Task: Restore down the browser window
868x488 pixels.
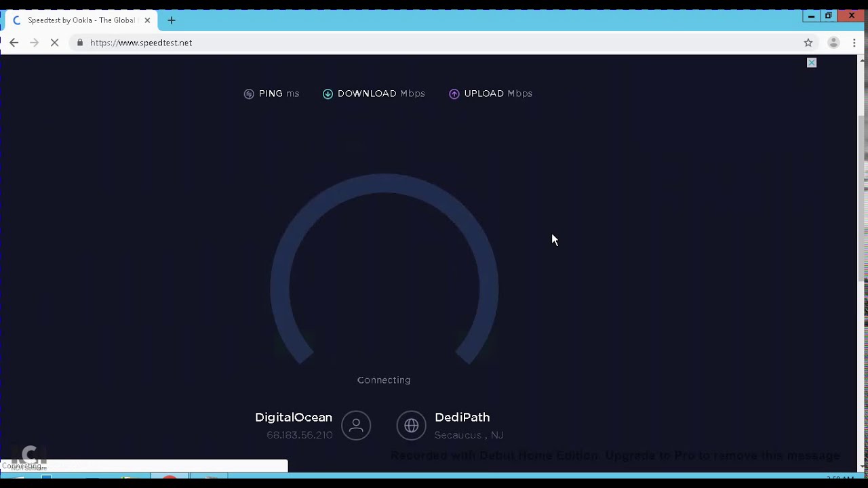Action: pos(828,16)
